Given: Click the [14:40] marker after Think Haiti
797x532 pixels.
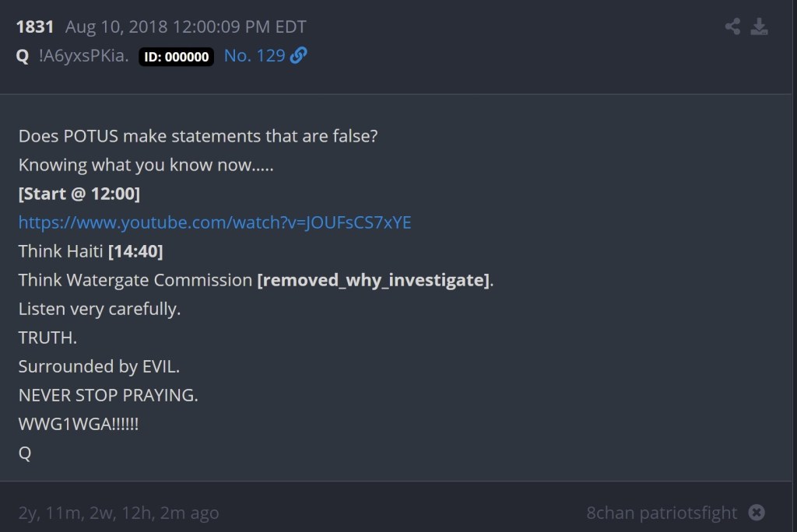Looking at the screenshot, I should tap(135, 251).
